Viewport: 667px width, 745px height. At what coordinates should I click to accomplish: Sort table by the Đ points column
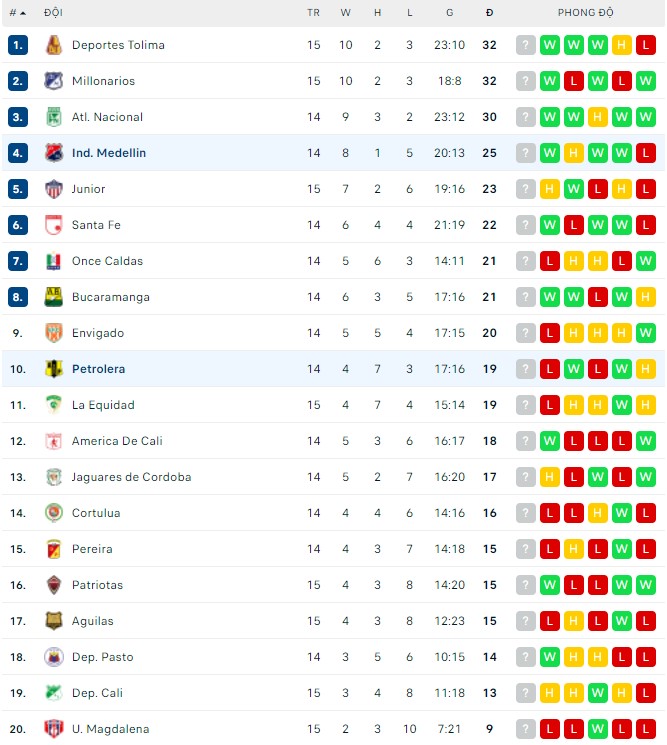(x=489, y=13)
